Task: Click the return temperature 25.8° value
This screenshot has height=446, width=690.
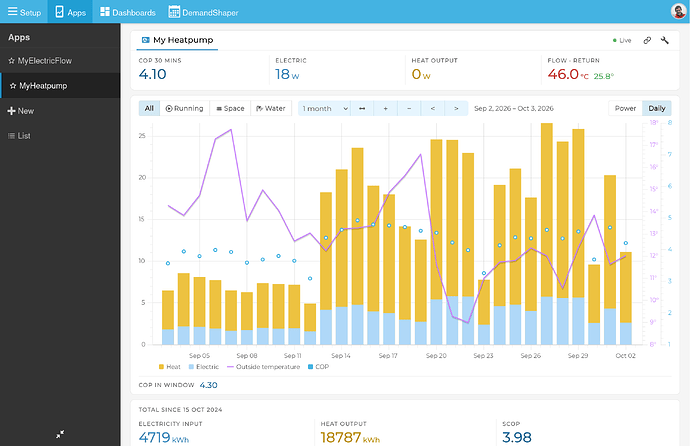Action: coord(603,76)
